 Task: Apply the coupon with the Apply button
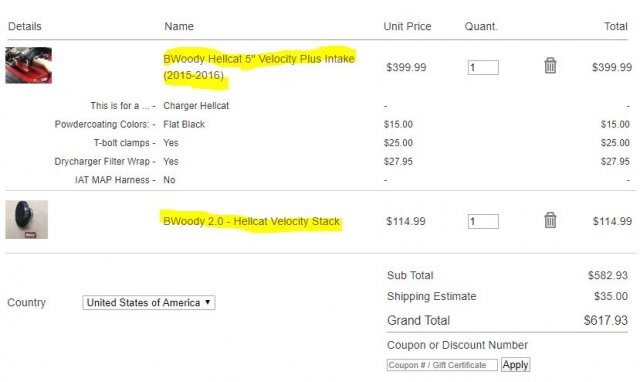[x=516, y=364]
